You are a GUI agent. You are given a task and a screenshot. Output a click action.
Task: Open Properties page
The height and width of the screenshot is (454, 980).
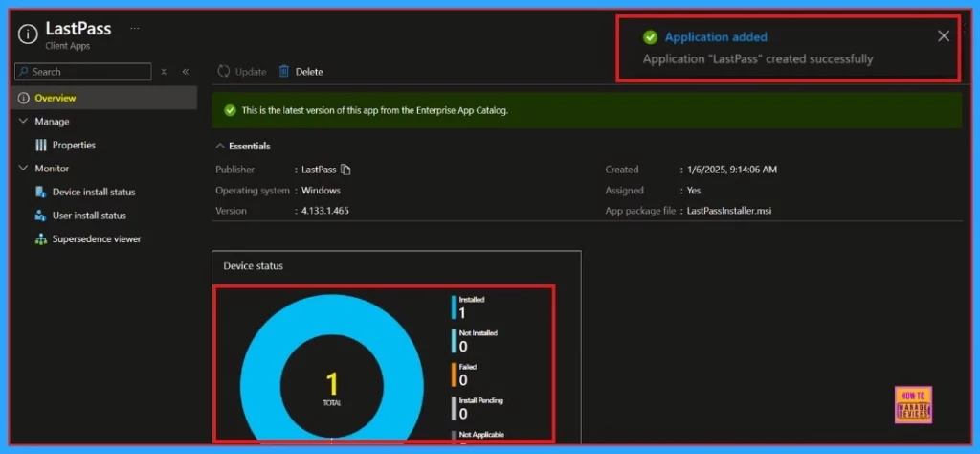[74, 145]
